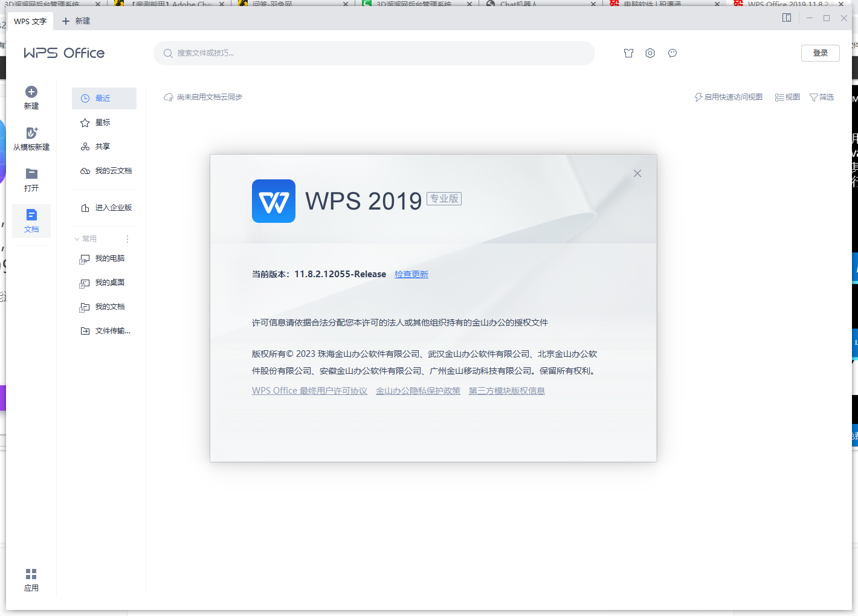
Task: Open 第三方模块版权信息 link
Action: coord(507,391)
